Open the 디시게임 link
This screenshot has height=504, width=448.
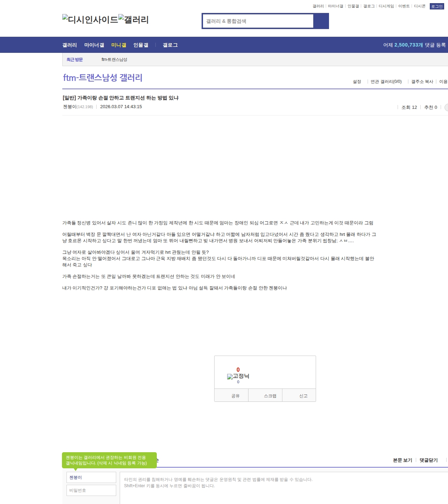pyautogui.click(x=386, y=6)
